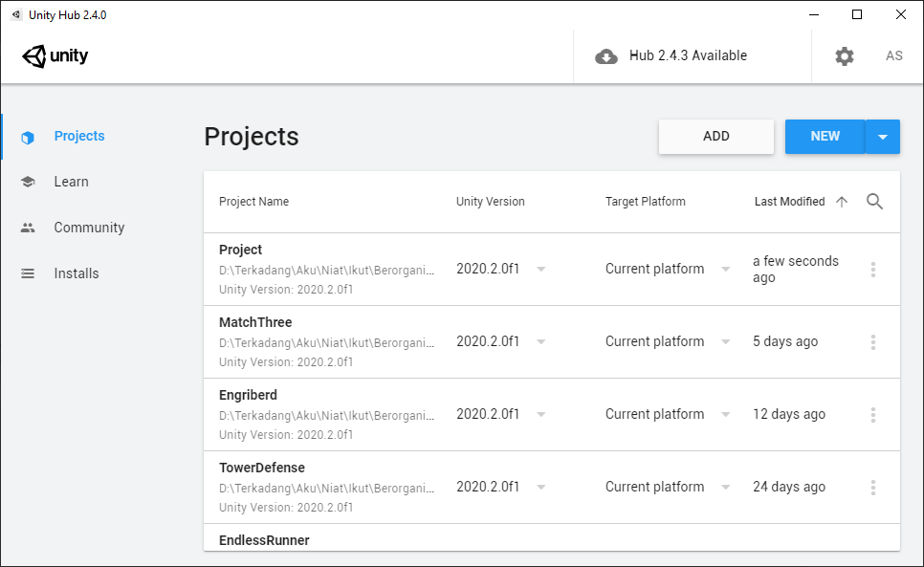Open Target Platform dropdown for Project row
Image resolution: width=924 pixels, height=567 pixels.
(725, 270)
